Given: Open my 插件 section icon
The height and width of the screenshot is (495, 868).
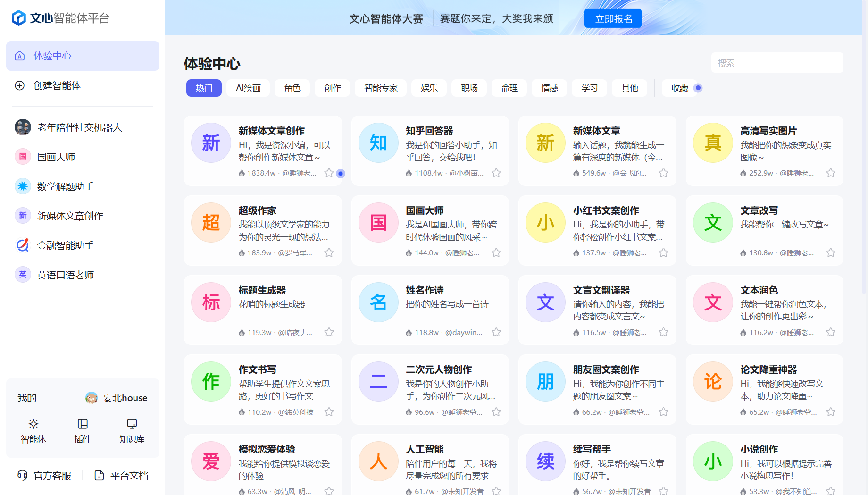Looking at the screenshot, I should (x=83, y=424).
